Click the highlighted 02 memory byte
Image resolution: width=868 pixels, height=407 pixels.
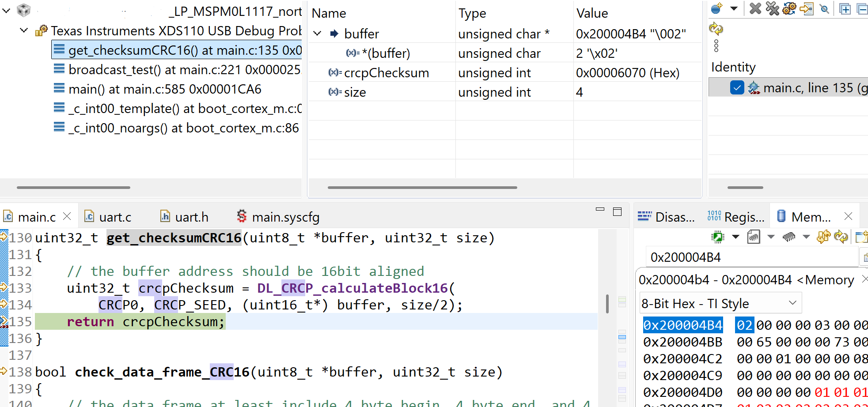(744, 325)
